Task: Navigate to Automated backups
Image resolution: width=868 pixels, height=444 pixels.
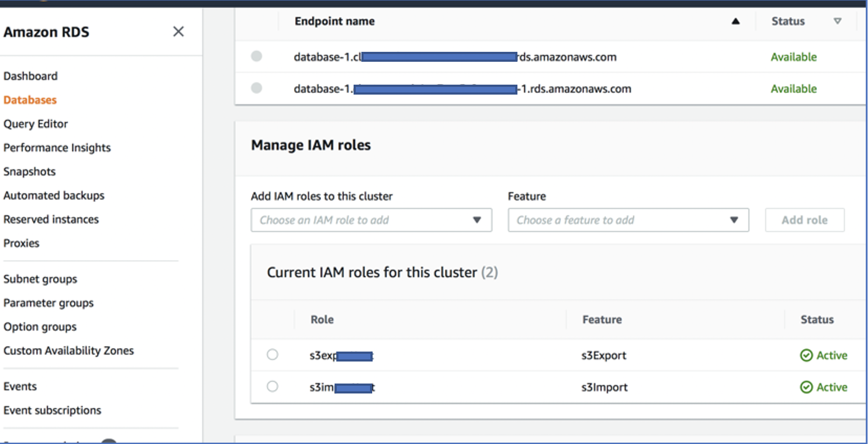Action: pyautogui.click(x=54, y=195)
